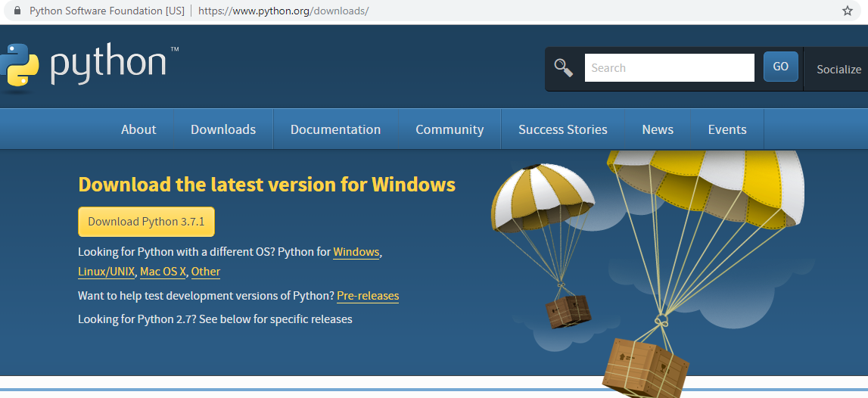Open the Downloads menu item
This screenshot has width=868, height=398.
pyautogui.click(x=223, y=129)
